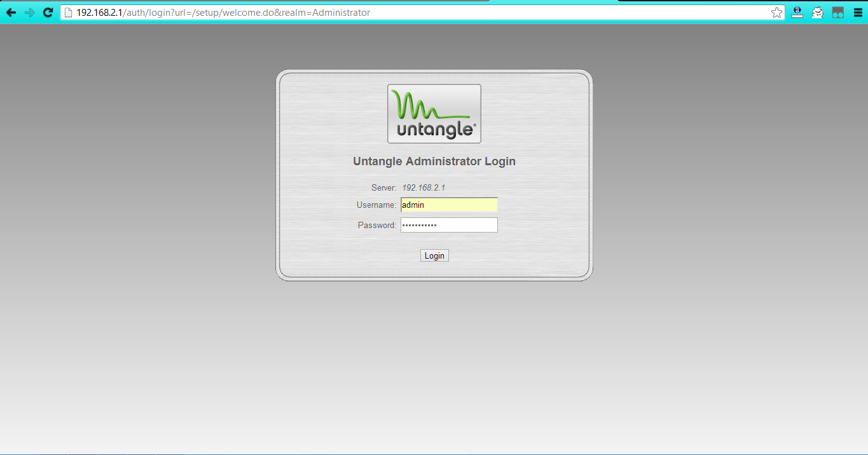Open the browser menu hamburger icon
This screenshot has width=868, height=455.
[857, 13]
